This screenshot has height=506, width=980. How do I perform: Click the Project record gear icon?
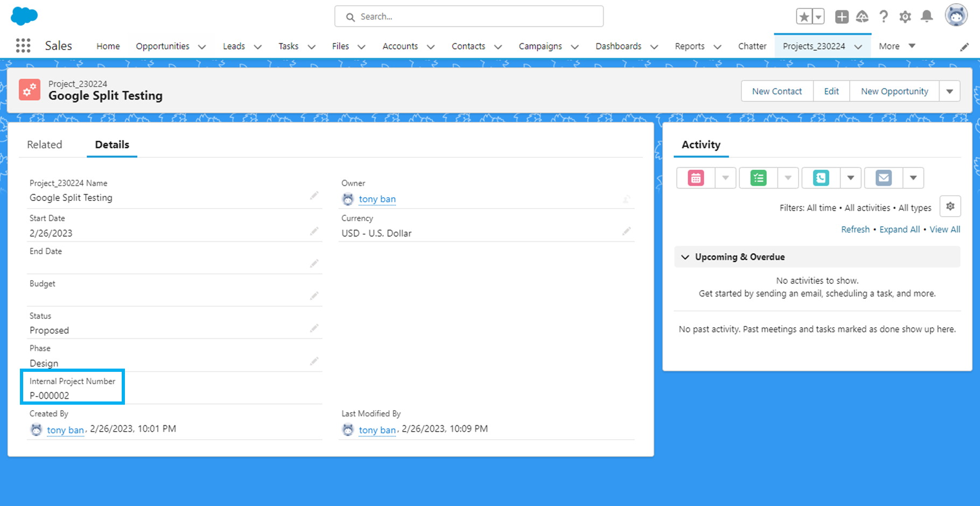click(30, 89)
